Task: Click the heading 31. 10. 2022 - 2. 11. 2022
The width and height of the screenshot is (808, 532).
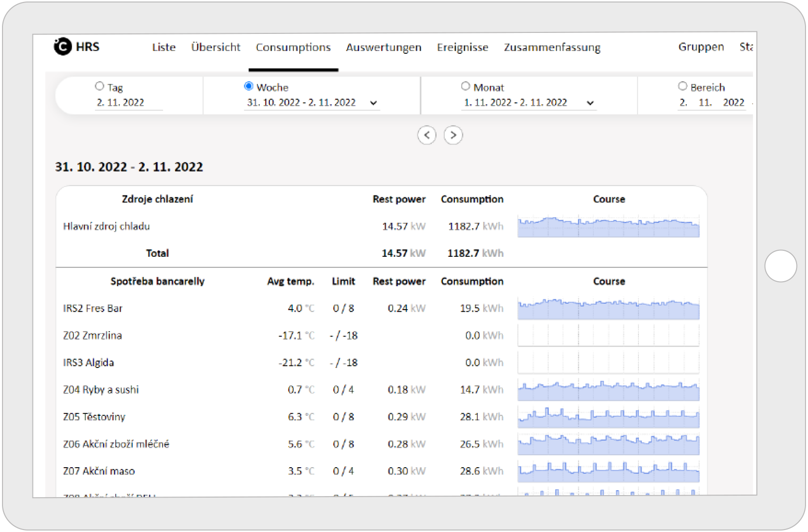Action: coord(129,167)
